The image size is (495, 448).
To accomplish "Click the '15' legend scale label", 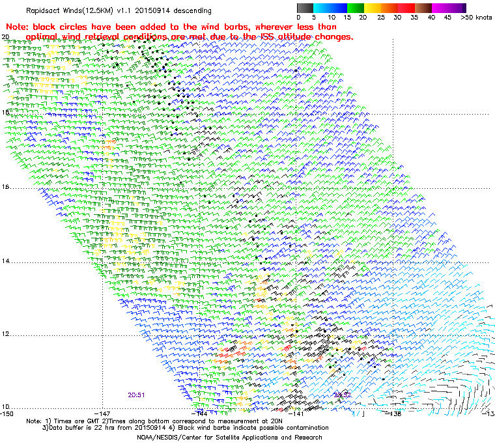I will click(347, 18).
